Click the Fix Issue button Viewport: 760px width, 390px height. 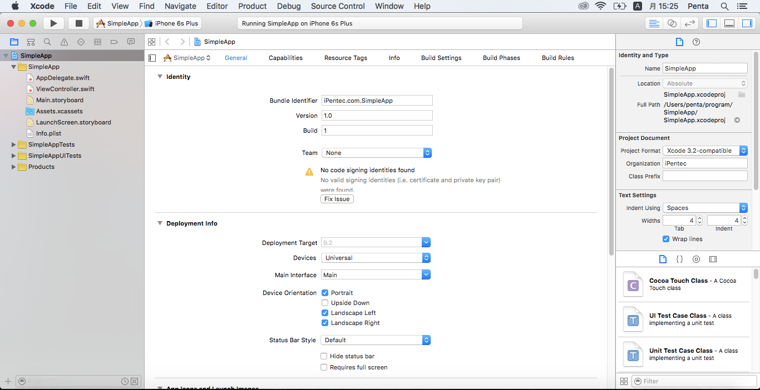pos(337,199)
